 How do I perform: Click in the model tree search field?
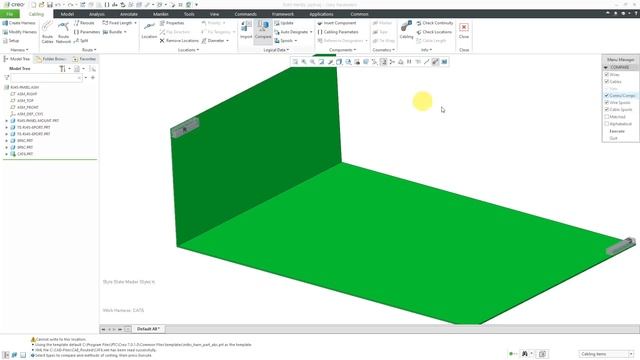(46, 78)
